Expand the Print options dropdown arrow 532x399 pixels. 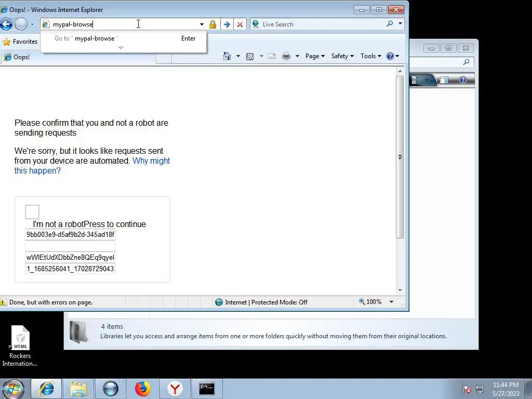297,56
